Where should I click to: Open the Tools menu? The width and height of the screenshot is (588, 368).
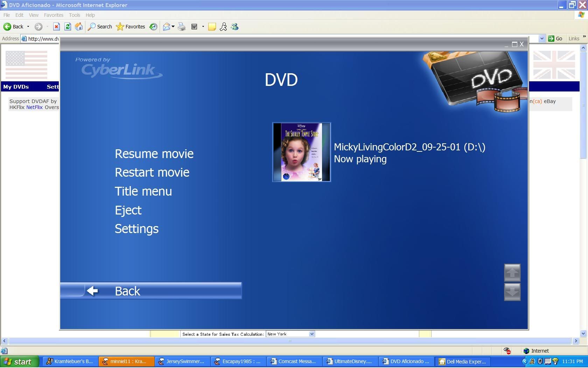[75, 15]
